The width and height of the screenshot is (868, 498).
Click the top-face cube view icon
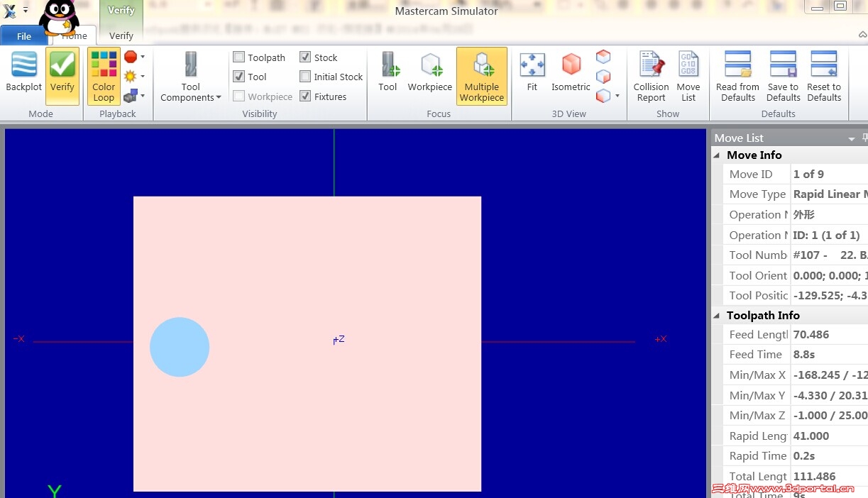click(603, 56)
